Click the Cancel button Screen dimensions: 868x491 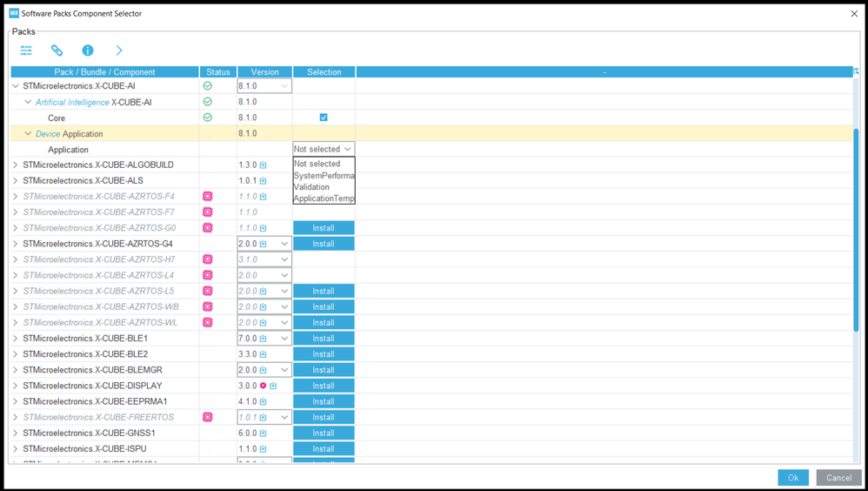click(838, 478)
